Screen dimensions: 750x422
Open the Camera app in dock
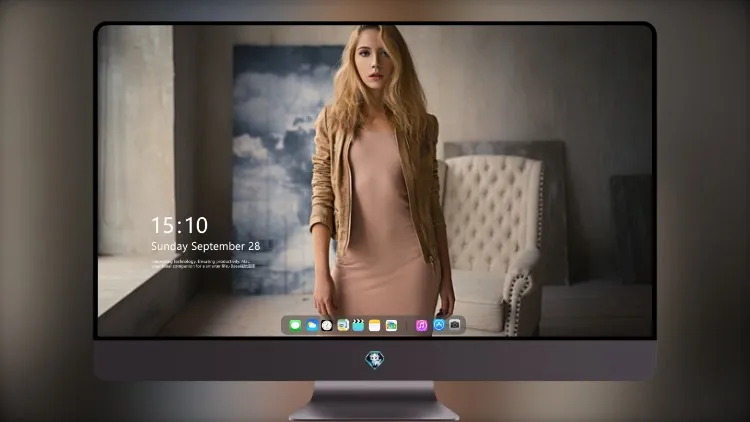click(454, 325)
